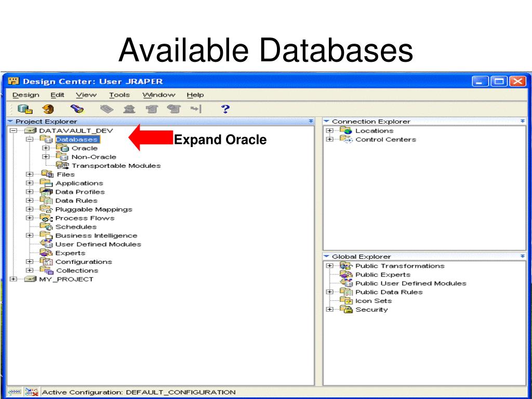
Task: Click the Control Centers icon
Action: click(346, 139)
